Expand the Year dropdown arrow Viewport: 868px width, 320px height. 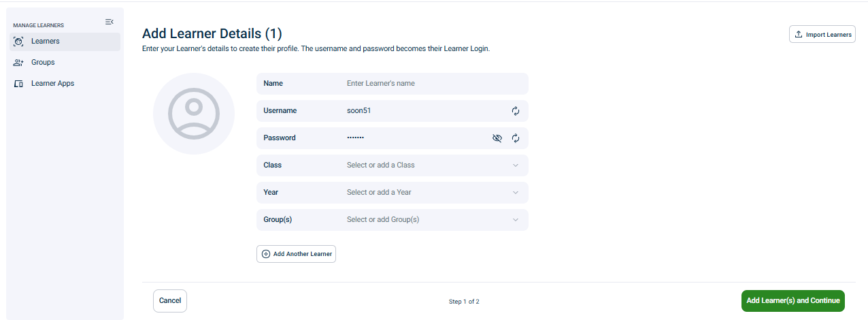516,193
